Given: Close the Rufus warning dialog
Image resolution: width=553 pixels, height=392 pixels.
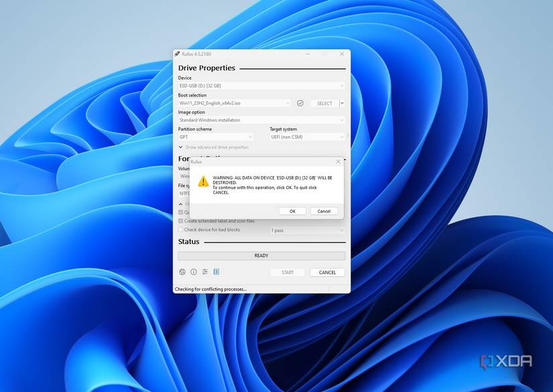Looking at the screenshot, I should point(338,161).
